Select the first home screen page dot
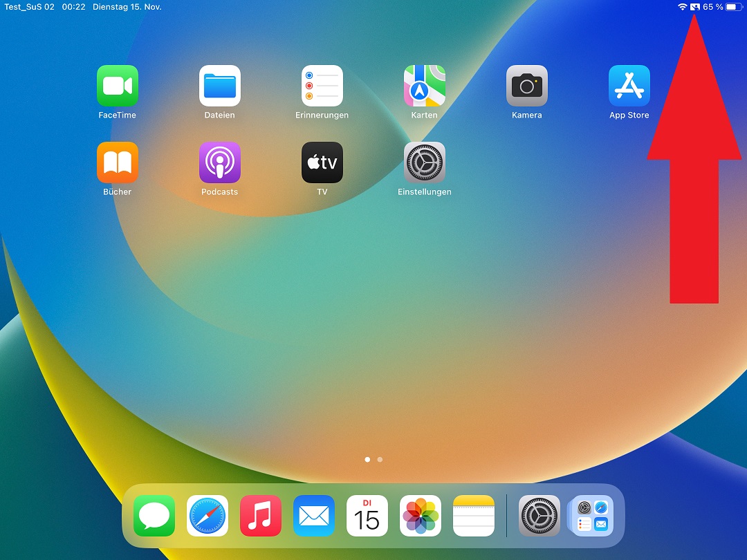The width and height of the screenshot is (747, 560). pos(367,460)
